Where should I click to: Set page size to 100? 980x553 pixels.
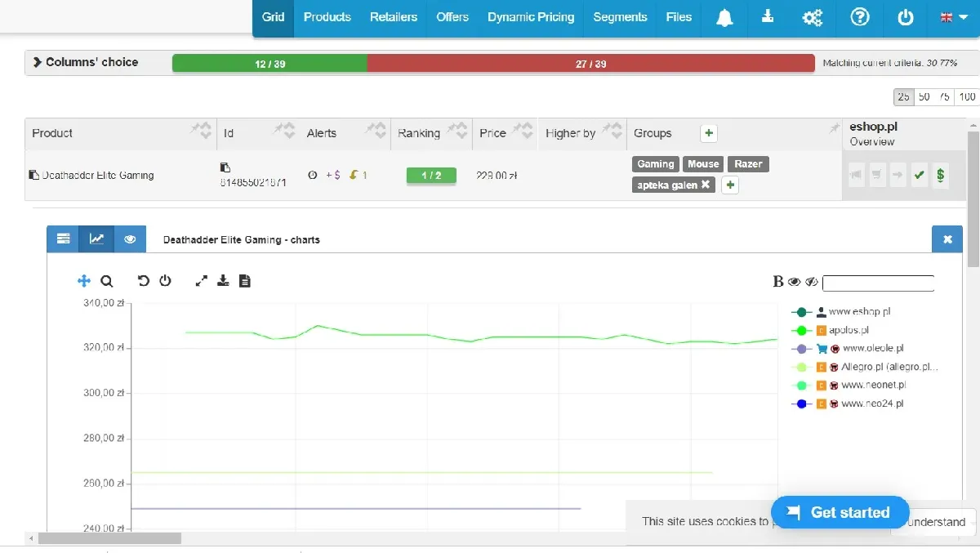(967, 96)
